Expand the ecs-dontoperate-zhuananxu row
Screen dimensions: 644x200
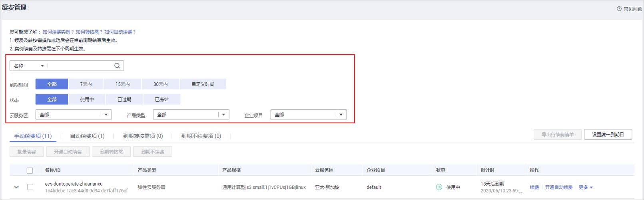[x=16, y=187]
